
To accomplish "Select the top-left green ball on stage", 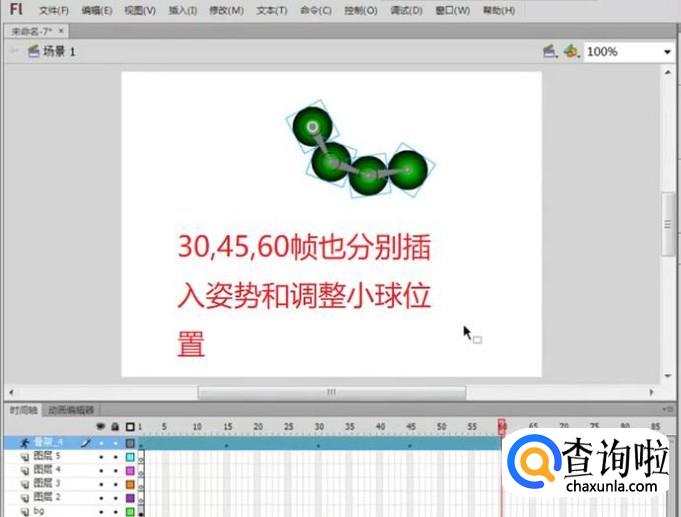I will tap(312, 127).
